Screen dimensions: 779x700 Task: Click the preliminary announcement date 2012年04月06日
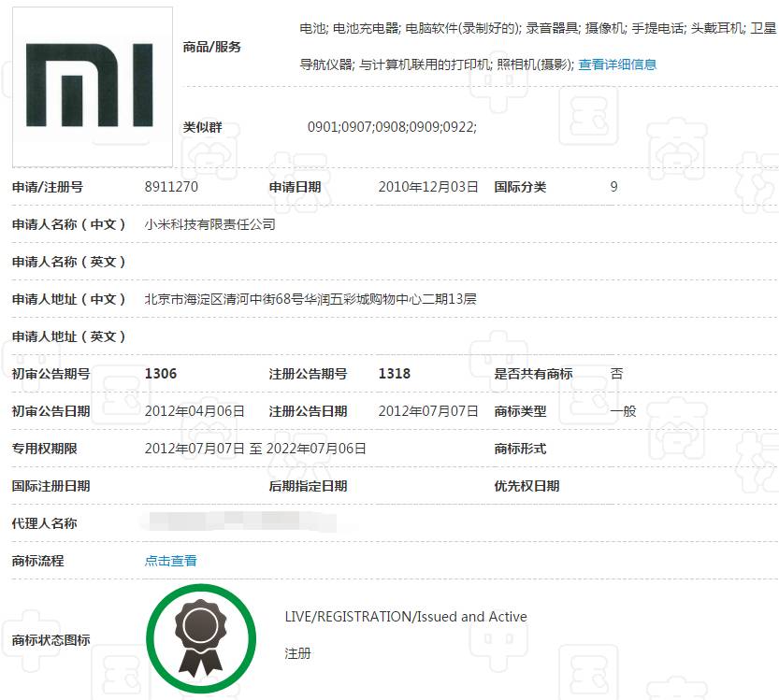[195, 411]
